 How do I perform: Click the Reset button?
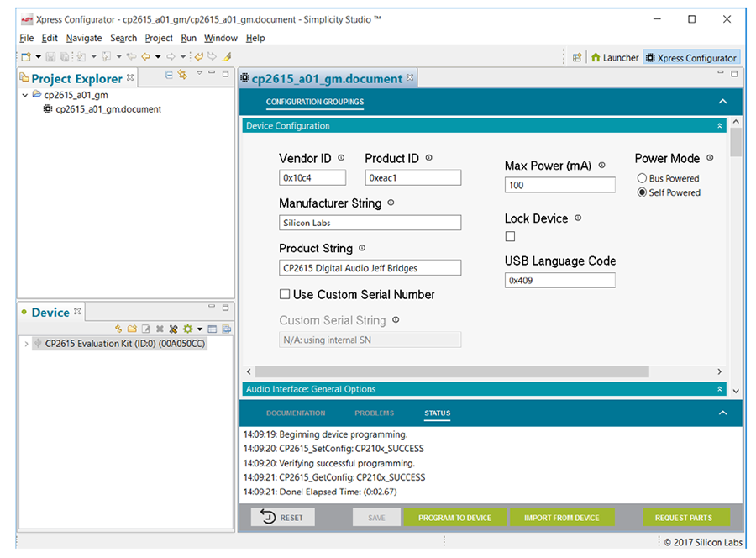click(x=283, y=517)
